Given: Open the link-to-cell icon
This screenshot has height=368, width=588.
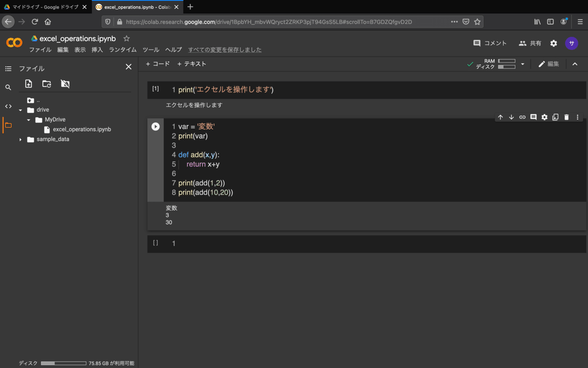Looking at the screenshot, I should [x=522, y=117].
